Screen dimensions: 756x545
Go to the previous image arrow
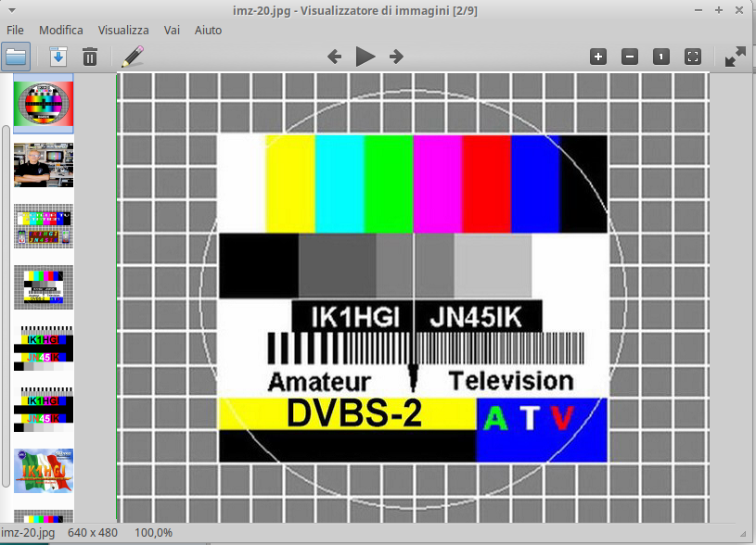pyautogui.click(x=335, y=57)
